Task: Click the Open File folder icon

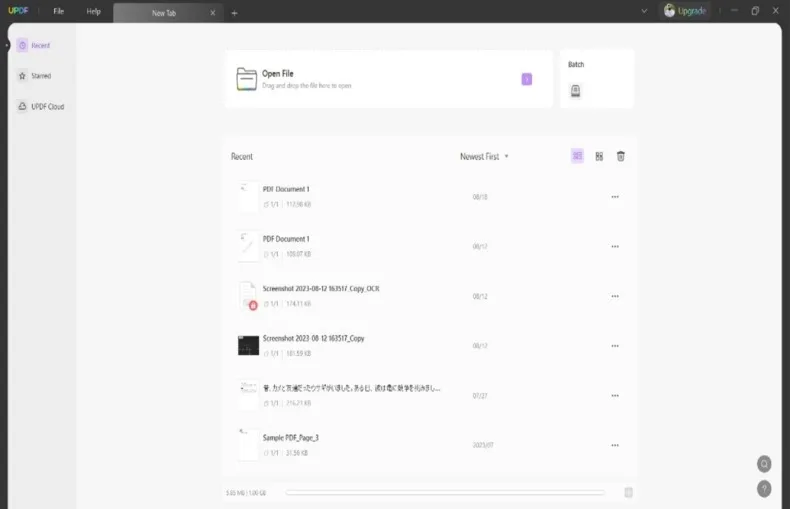Action: (246, 79)
